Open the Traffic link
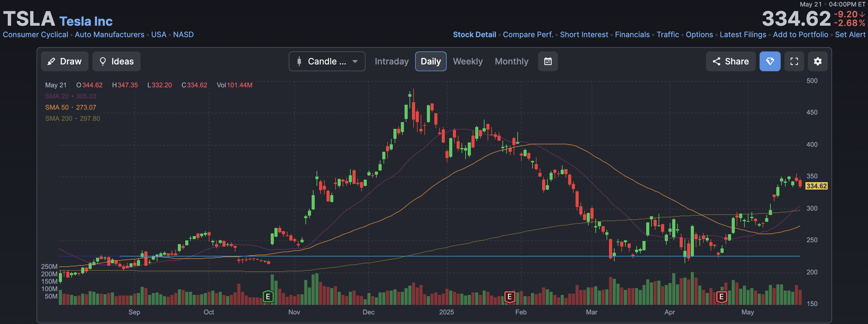868x324 pixels. pos(668,35)
